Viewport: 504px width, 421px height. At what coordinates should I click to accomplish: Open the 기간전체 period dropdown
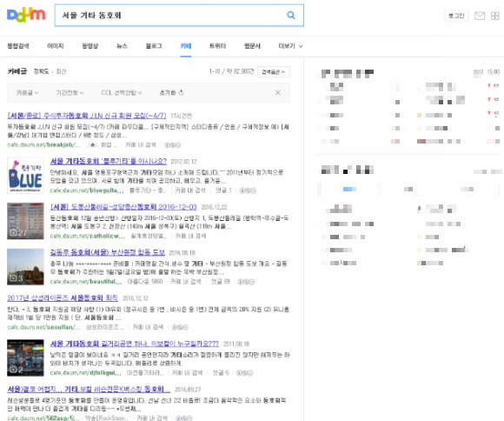point(70,93)
